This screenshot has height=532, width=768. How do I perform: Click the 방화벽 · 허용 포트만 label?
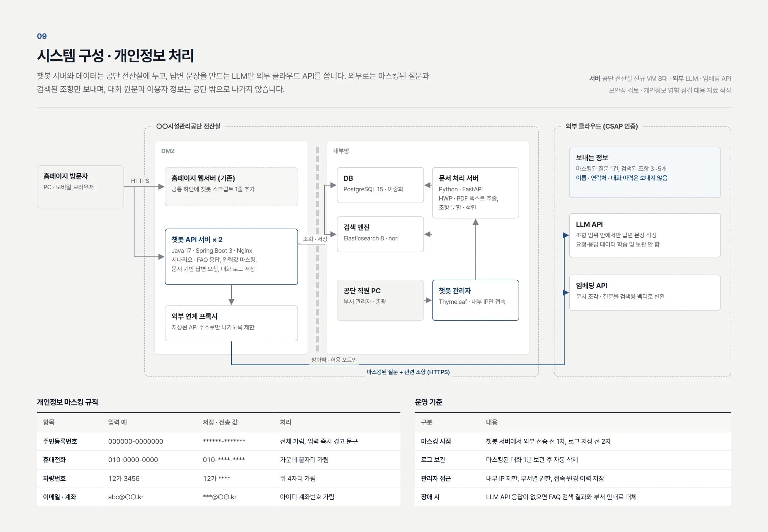[x=334, y=359]
